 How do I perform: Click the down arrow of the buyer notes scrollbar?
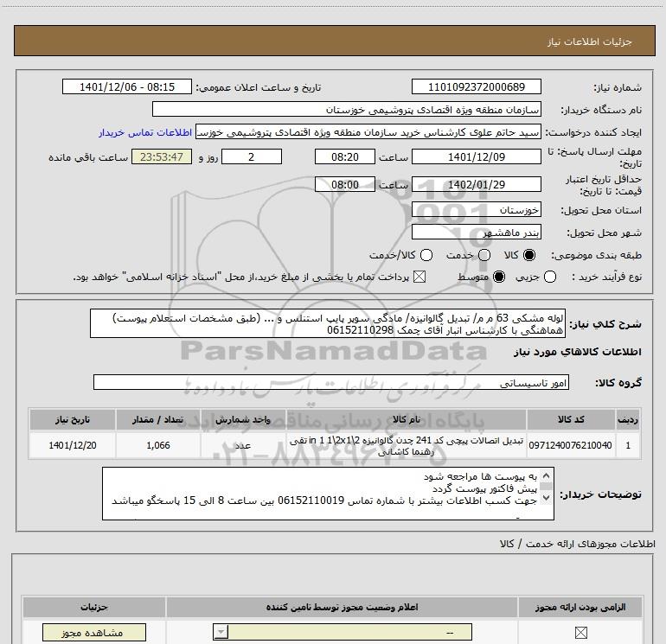pos(547,498)
